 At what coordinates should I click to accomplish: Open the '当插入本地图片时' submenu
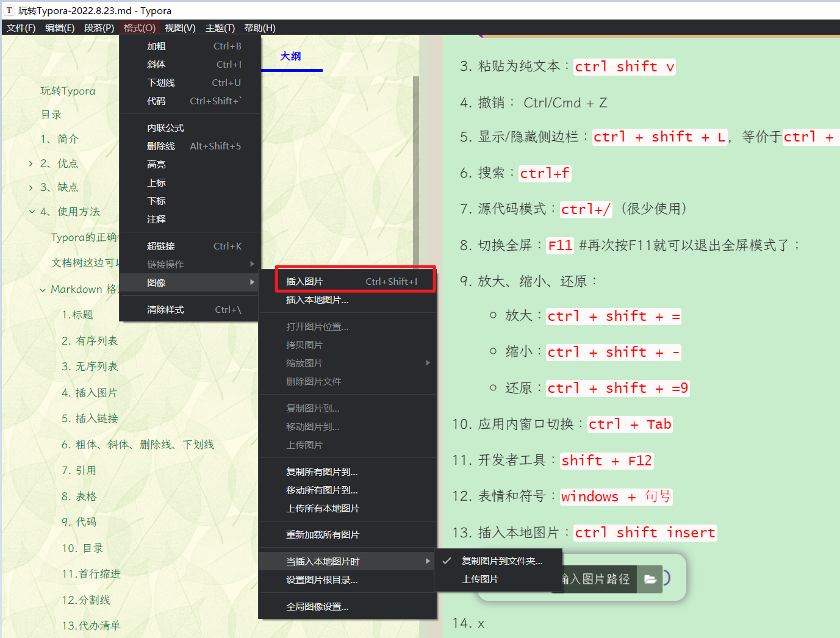pyautogui.click(x=348, y=561)
